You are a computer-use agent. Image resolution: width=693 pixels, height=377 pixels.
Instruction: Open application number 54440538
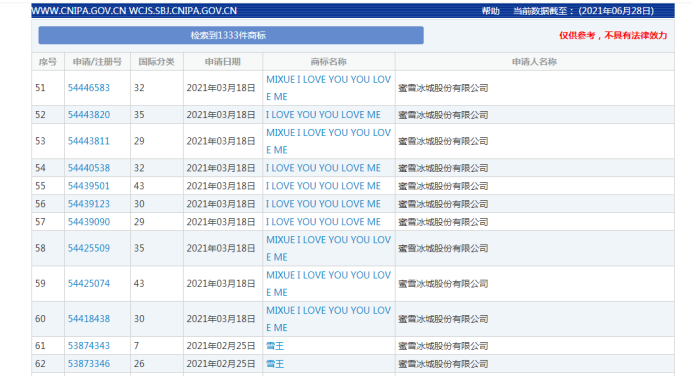pos(89,168)
